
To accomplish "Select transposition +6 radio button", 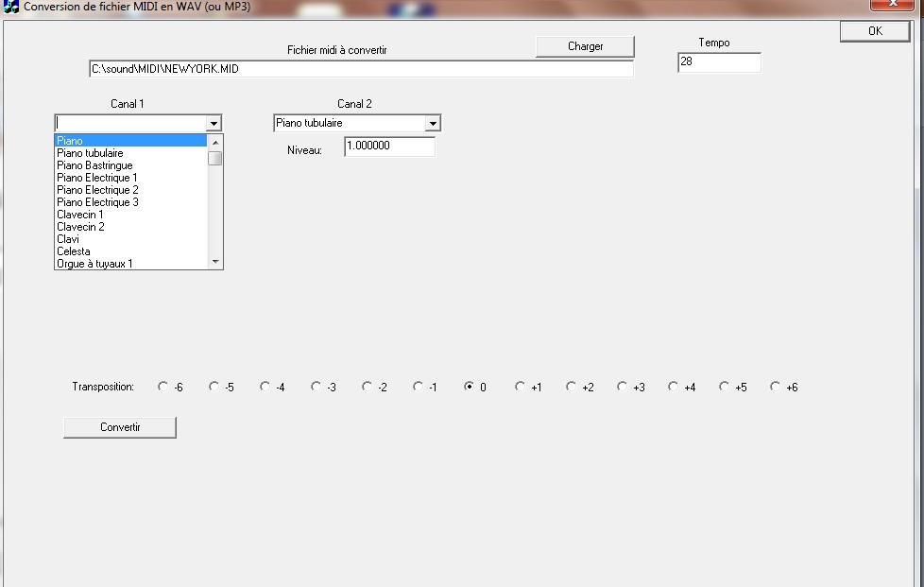I will pos(775,387).
